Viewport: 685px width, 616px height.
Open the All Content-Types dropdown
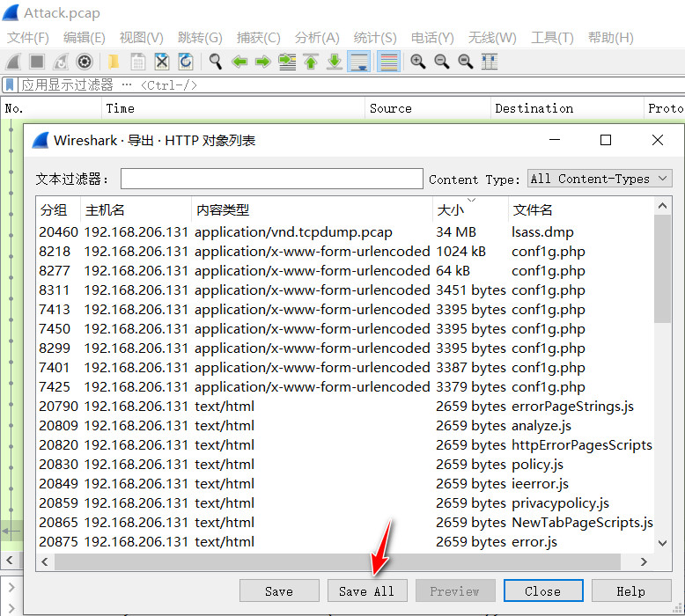click(600, 179)
